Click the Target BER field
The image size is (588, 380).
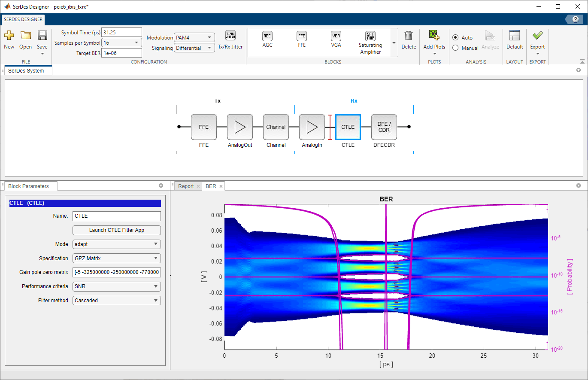click(x=121, y=53)
